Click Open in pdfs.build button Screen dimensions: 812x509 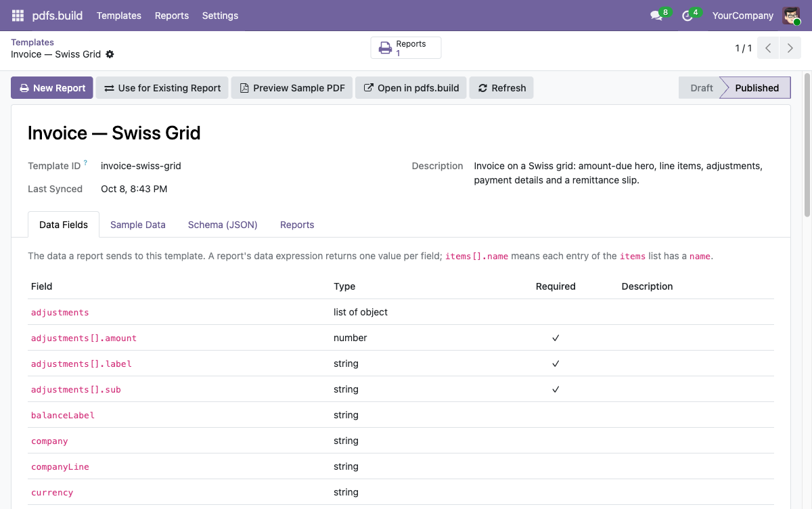[411, 88]
